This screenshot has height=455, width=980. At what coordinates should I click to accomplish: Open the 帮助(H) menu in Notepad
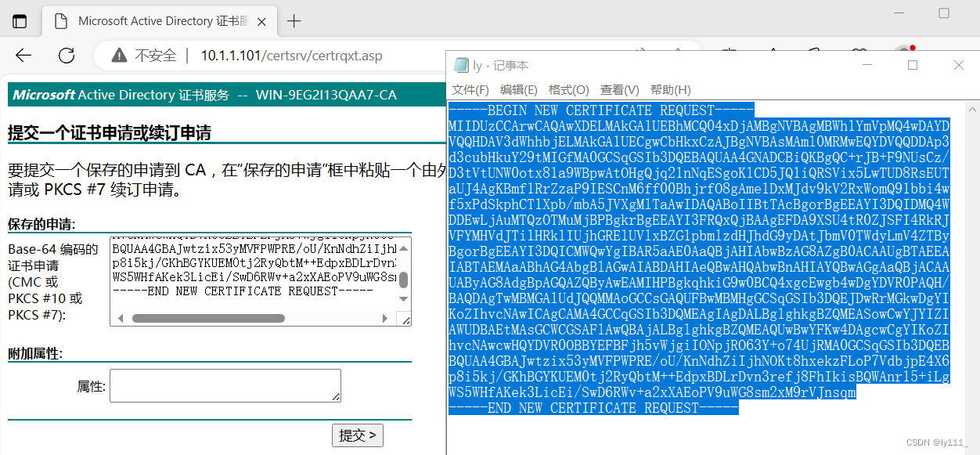pyautogui.click(x=671, y=90)
